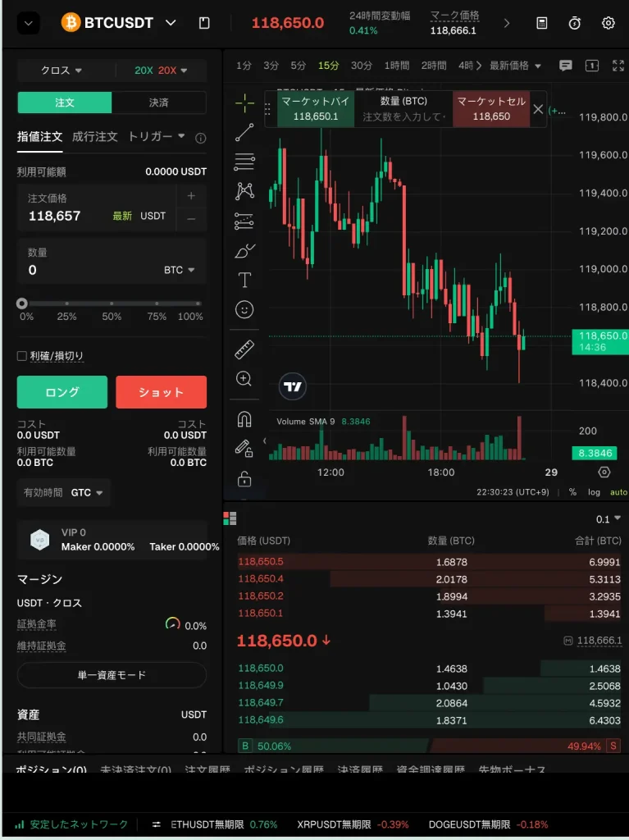The height and width of the screenshot is (840, 629).
Task: Show more header stats with arrow
Action: point(506,23)
